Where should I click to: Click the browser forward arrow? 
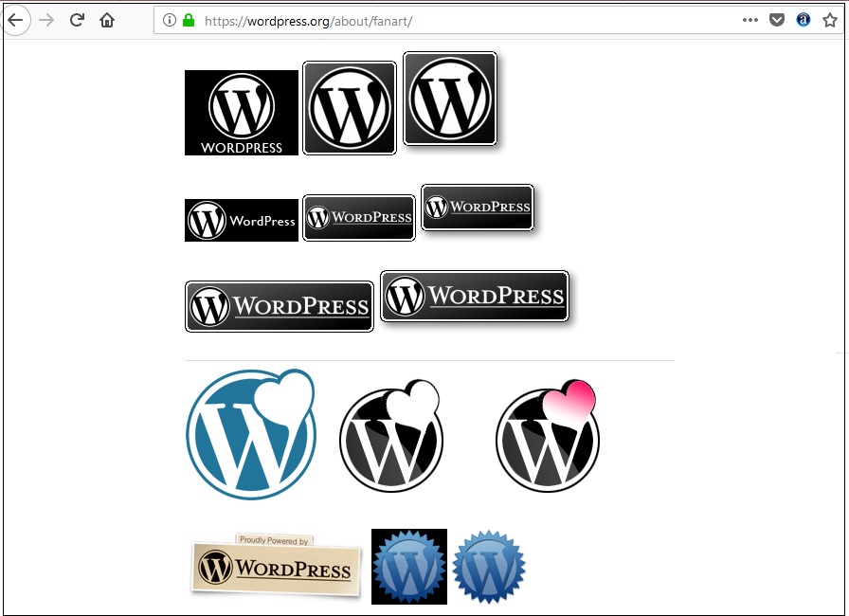point(46,21)
